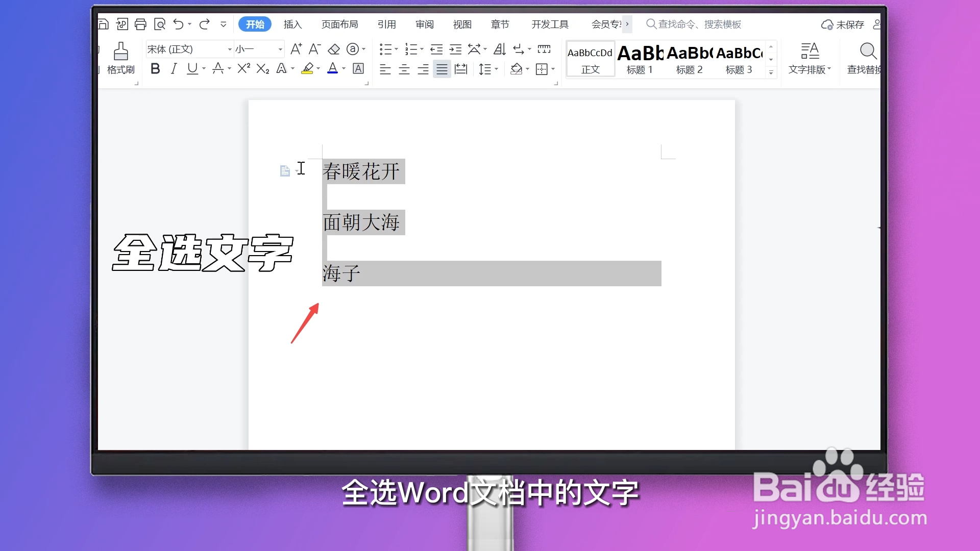Align text left

pyautogui.click(x=385, y=69)
